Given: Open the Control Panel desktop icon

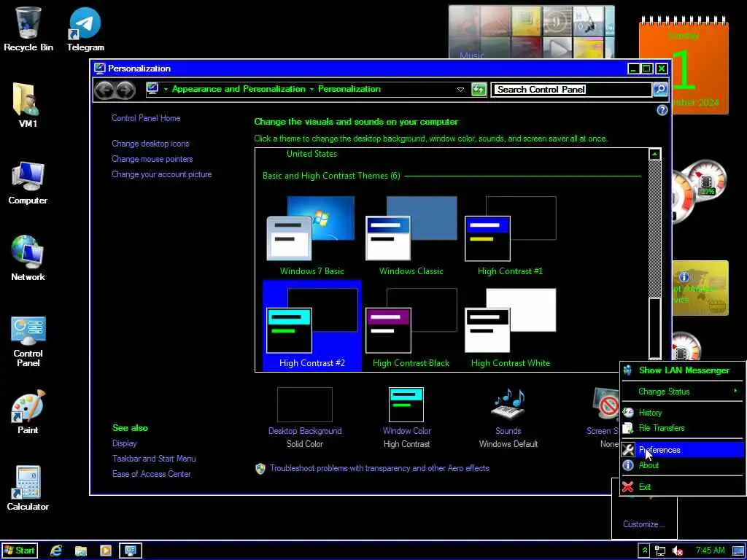Looking at the screenshot, I should pyautogui.click(x=28, y=341).
